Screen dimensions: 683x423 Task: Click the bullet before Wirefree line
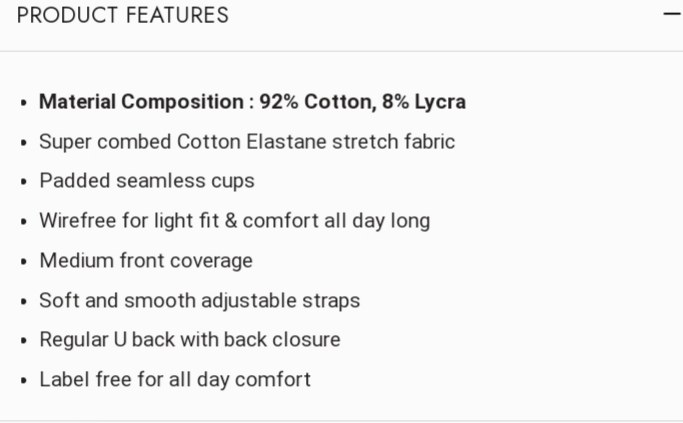click(x=23, y=222)
